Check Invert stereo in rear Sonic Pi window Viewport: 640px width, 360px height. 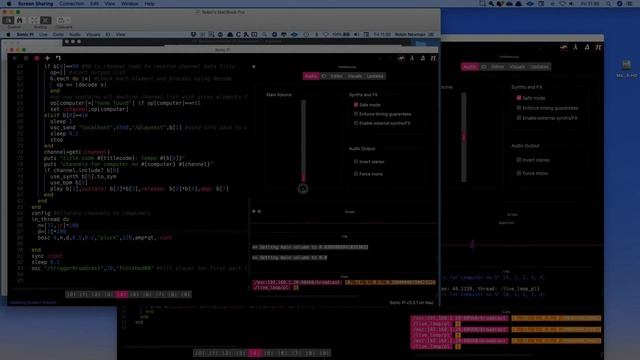tap(519, 160)
